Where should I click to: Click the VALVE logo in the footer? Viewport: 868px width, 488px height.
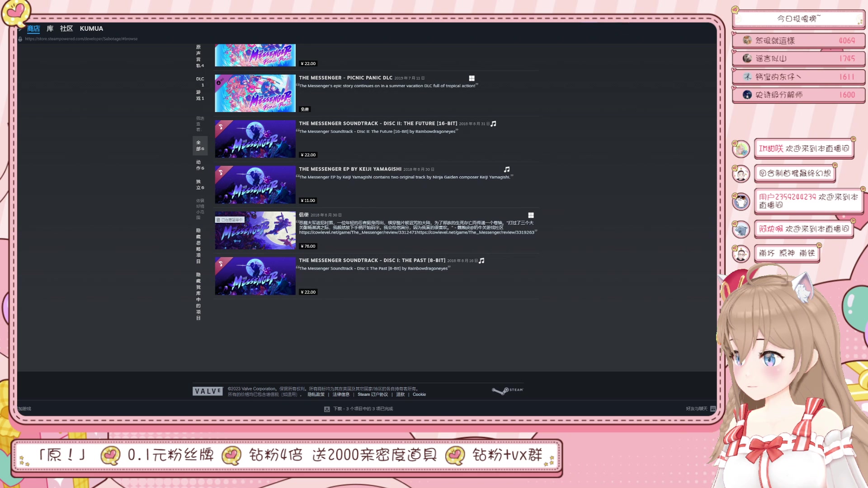(x=208, y=391)
